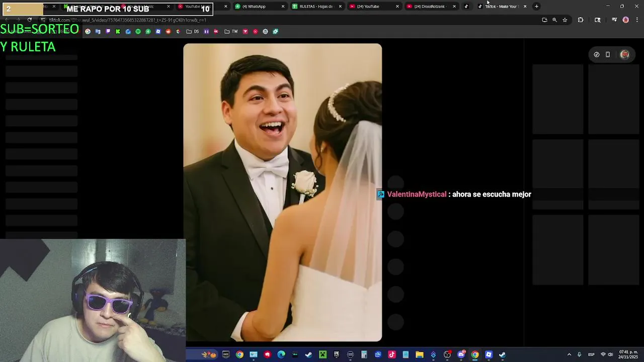Viewport: 644px width, 362px height.
Task: Open Minecraft from the taskbar
Action: click(x=323, y=354)
